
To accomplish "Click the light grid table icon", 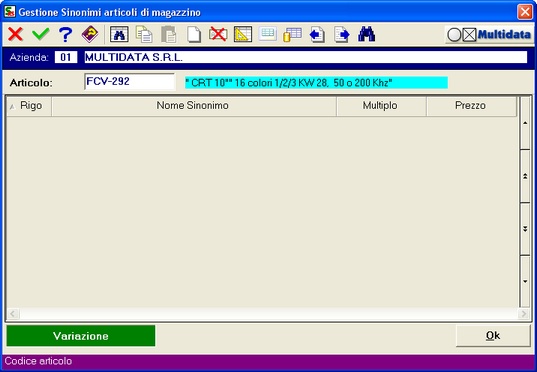I will (268, 34).
